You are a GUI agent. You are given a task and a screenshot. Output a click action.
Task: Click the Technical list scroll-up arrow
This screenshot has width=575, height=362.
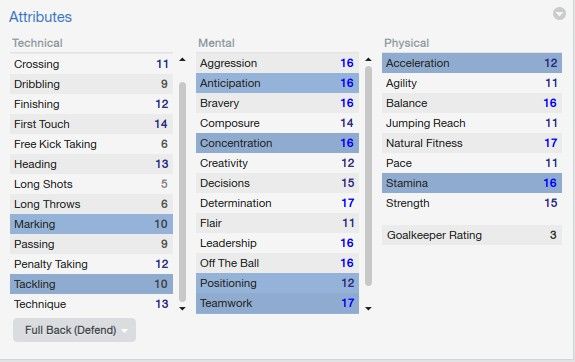click(x=182, y=59)
